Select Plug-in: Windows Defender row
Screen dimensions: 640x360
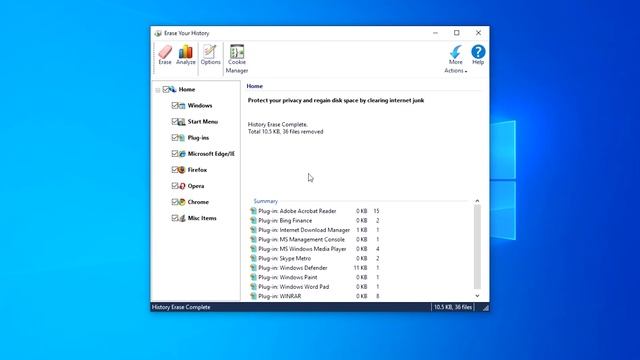pyautogui.click(x=315, y=268)
